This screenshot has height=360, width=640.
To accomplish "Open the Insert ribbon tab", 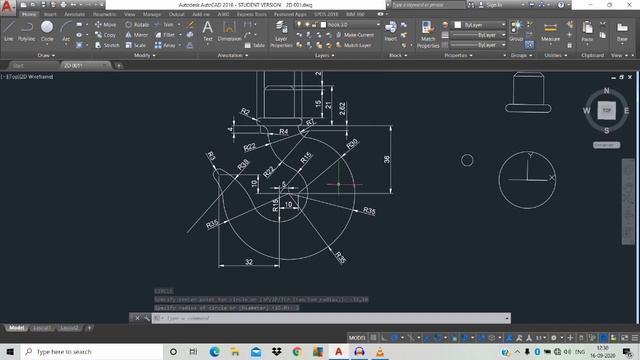I will (50, 14).
